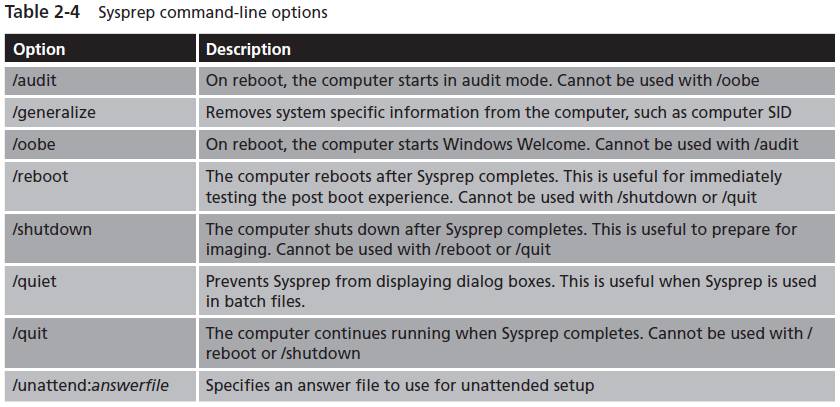This screenshot has width=840, height=407.
Task: Click the /oobe option cell
Action: (x=100, y=144)
